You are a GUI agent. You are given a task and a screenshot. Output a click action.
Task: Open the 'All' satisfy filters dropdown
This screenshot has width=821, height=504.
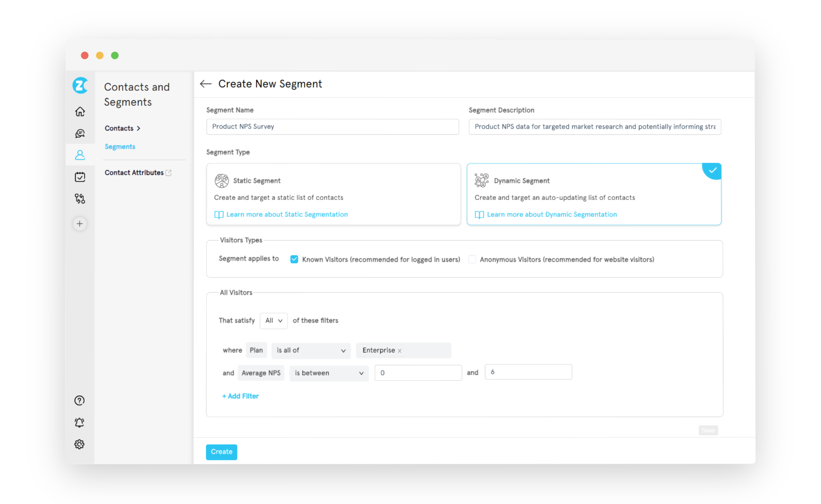point(273,321)
